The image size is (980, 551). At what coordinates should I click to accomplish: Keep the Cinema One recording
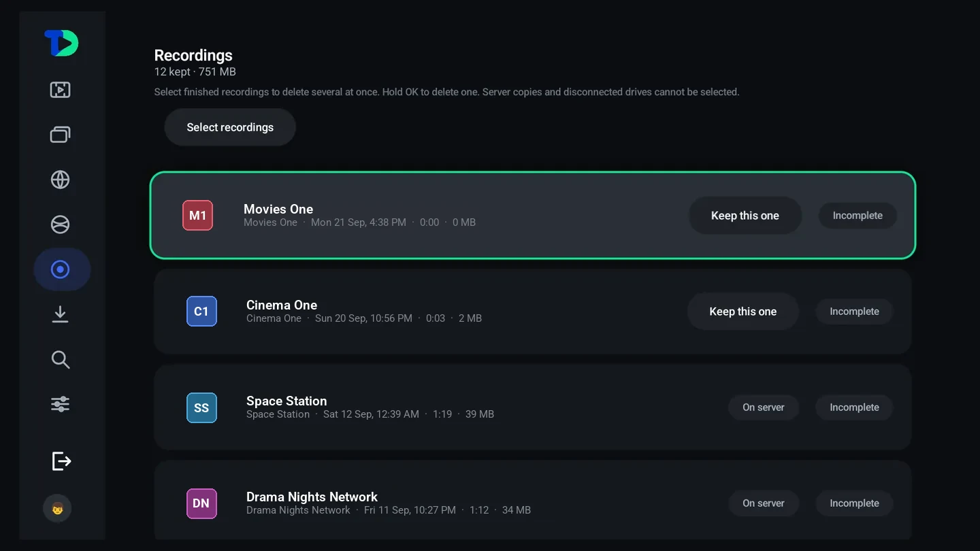coord(743,312)
